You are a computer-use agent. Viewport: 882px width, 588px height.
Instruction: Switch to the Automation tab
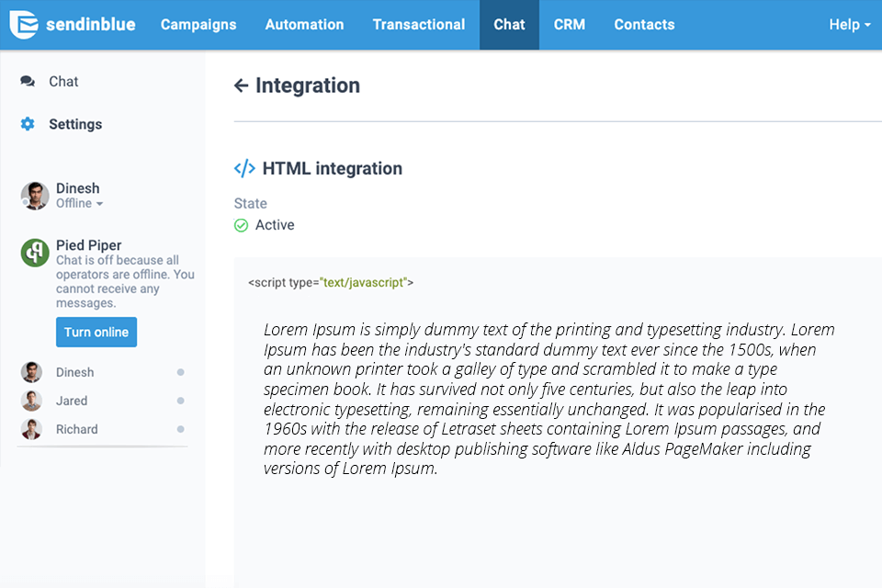[304, 25]
